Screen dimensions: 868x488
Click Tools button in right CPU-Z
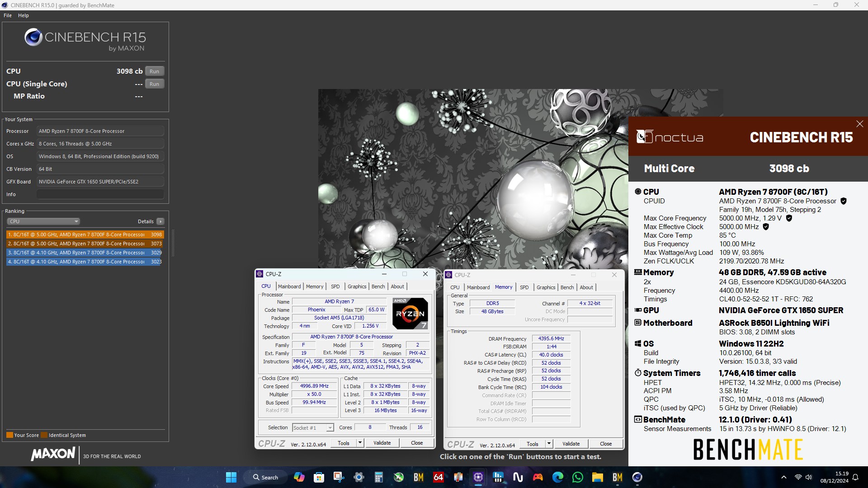(533, 444)
